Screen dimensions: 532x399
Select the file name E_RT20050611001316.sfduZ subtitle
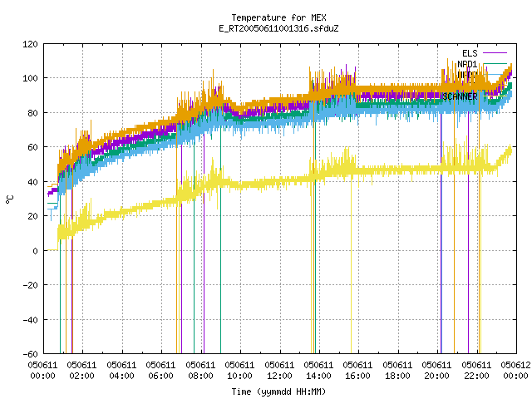[279, 28]
